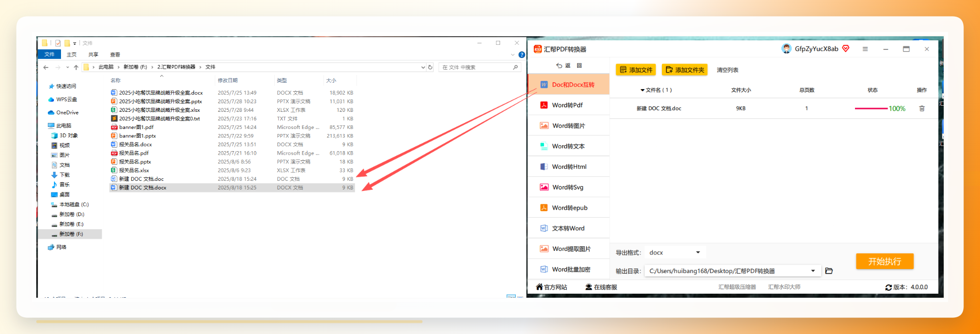Click the Explorer help question-mark icon
Screen dimensions: 980x334
(522, 54)
